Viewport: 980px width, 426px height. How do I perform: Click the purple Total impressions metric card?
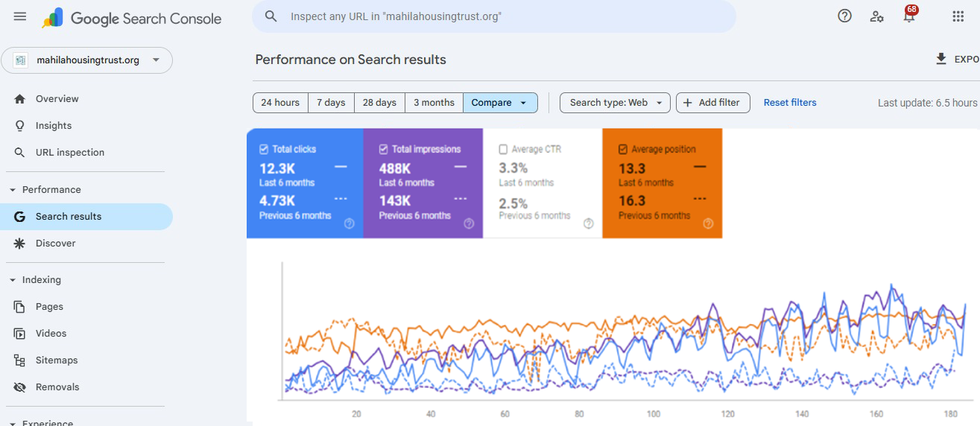click(423, 183)
